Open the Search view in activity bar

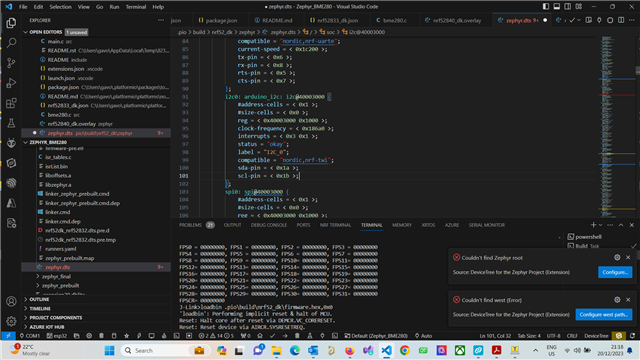11,42
